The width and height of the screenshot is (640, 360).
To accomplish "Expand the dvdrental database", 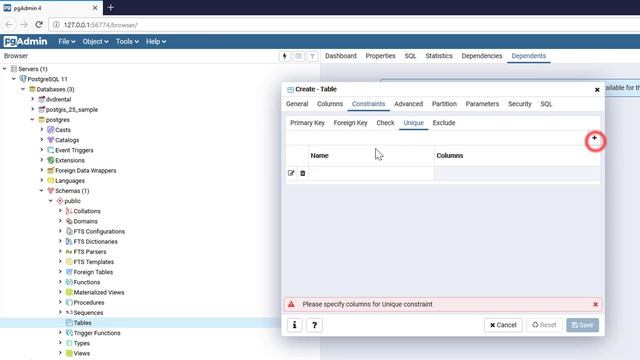I will [32, 99].
